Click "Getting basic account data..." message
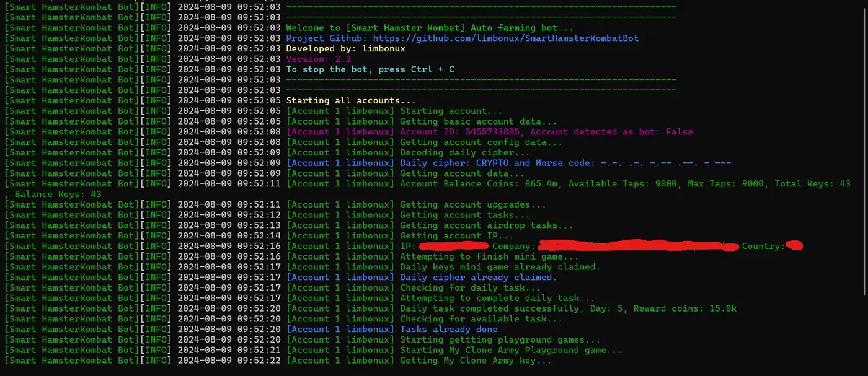This screenshot has height=376, width=868. point(479,121)
